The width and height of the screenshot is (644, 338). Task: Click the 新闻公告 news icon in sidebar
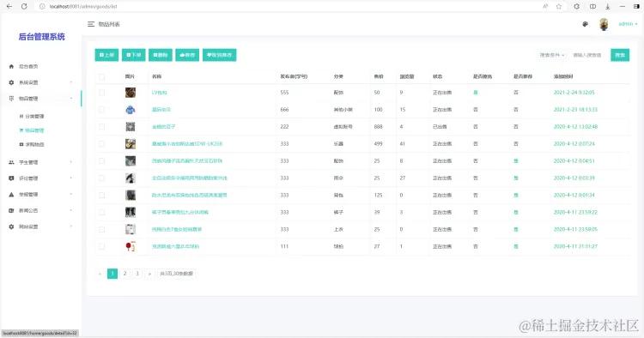[x=11, y=210]
